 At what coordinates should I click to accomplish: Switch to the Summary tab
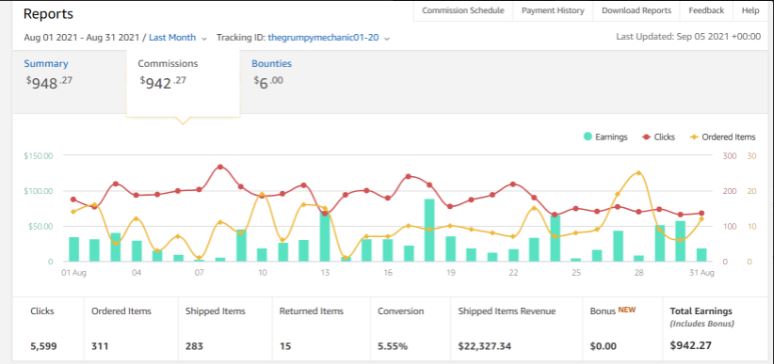[46, 63]
